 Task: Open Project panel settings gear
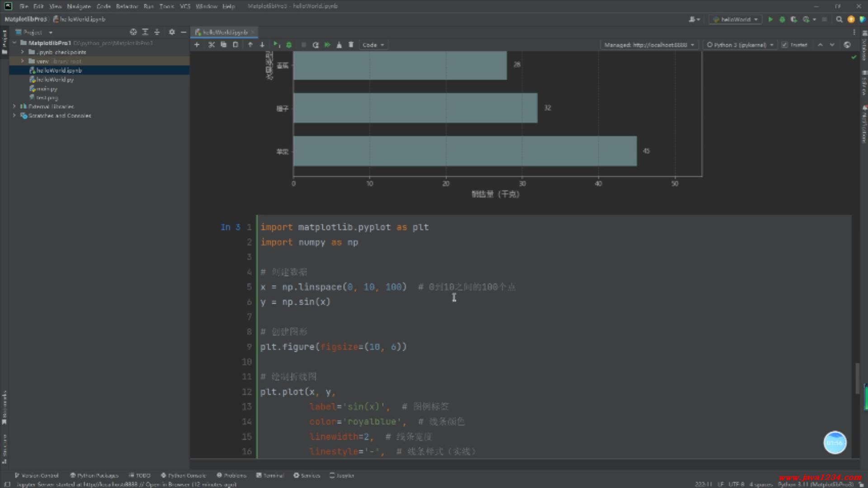point(172,32)
